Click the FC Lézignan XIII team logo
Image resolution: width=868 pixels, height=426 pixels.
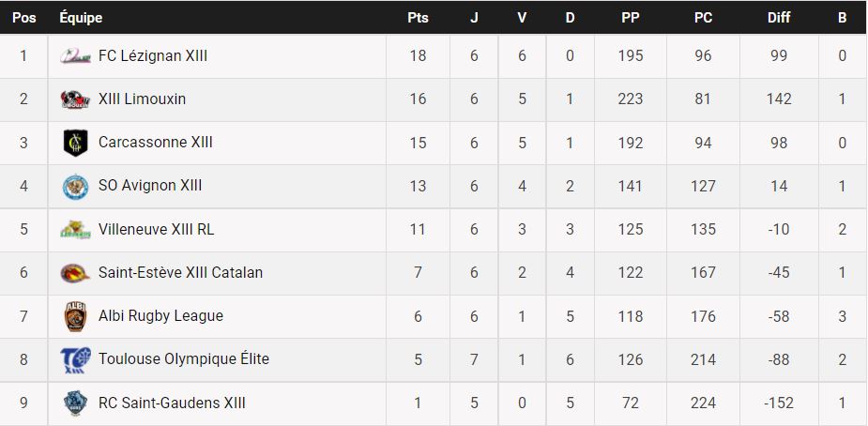click(x=75, y=56)
